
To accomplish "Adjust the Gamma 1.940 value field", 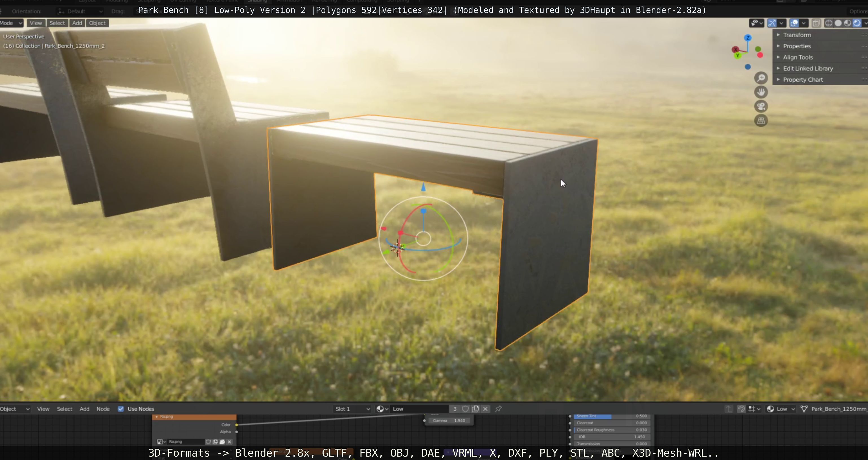I will click(x=449, y=420).
